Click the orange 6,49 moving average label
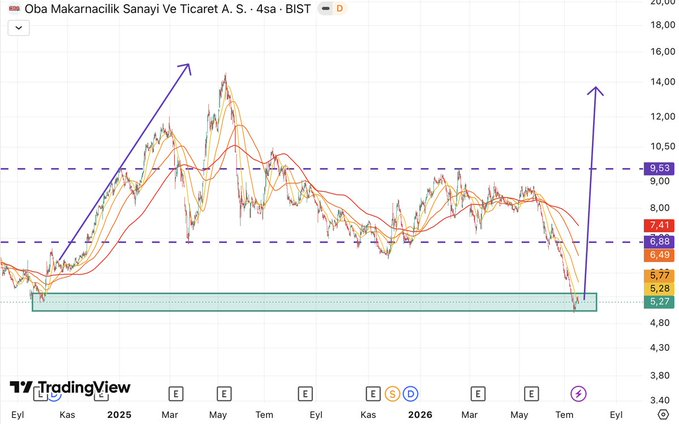 click(659, 255)
